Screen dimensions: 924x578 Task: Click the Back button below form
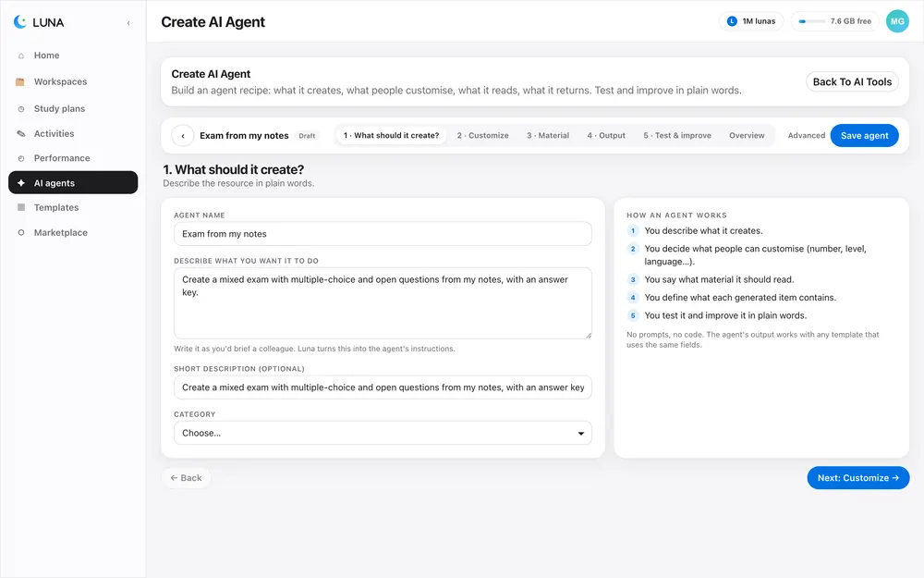[x=187, y=478]
